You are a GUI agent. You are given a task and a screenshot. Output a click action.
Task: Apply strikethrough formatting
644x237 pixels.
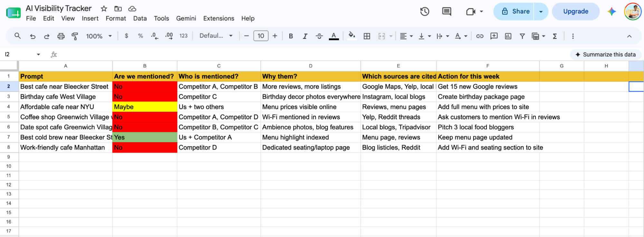(x=319, y=36)
